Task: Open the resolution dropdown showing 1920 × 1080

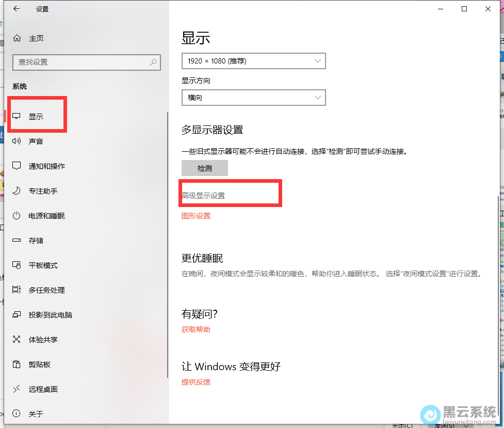Action: 253,60
